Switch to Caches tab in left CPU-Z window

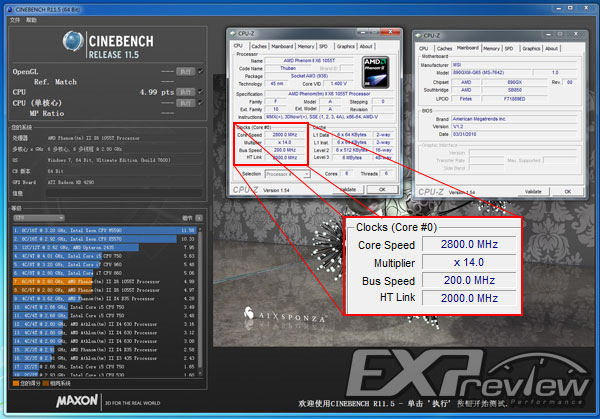tap(259, 46)
